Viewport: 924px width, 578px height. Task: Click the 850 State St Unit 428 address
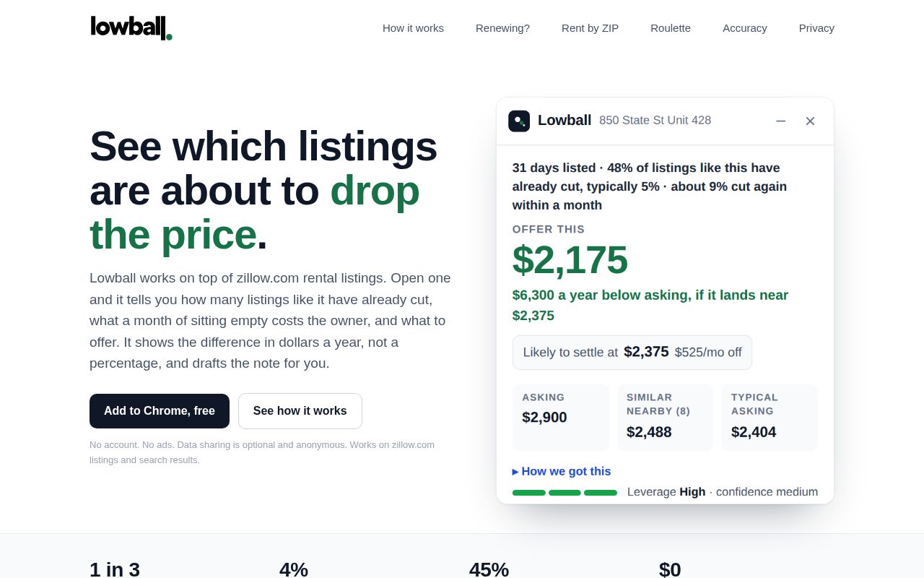[x=655, y=121]
